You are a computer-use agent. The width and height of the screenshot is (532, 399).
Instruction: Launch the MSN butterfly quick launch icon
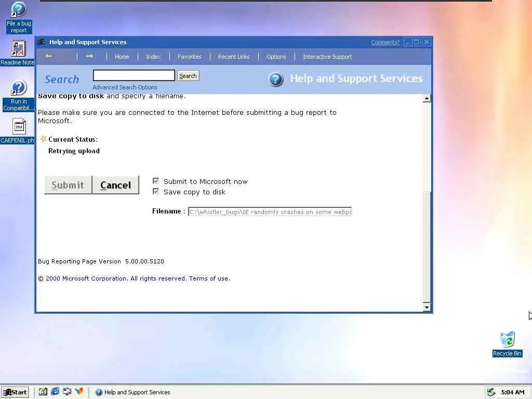(x=79, y=392)
